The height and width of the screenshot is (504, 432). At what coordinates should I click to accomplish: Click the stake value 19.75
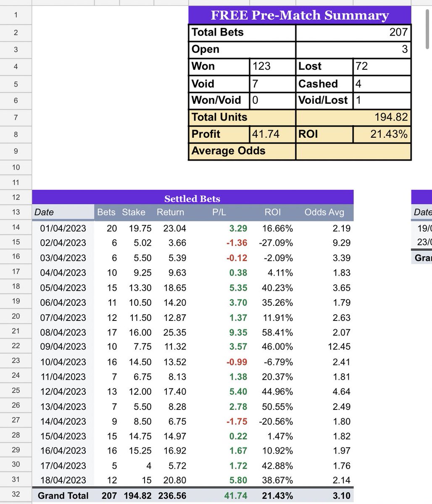pos(140,228)
